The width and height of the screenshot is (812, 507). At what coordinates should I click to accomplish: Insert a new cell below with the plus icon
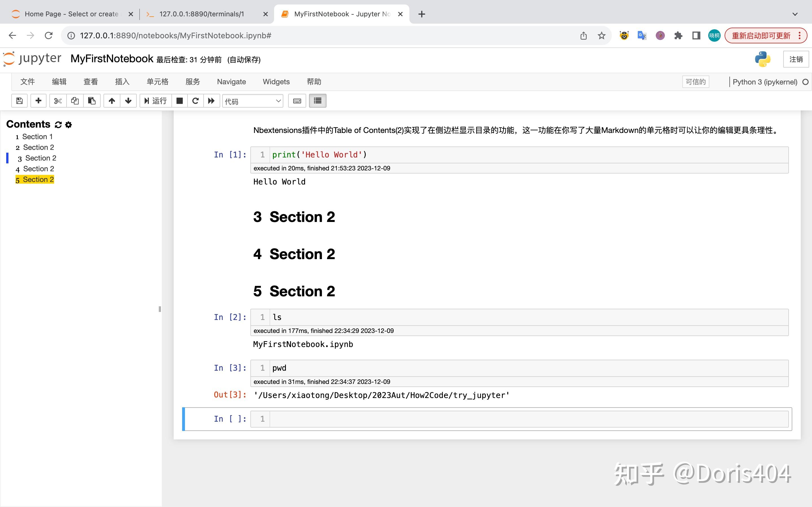point(38,101)
